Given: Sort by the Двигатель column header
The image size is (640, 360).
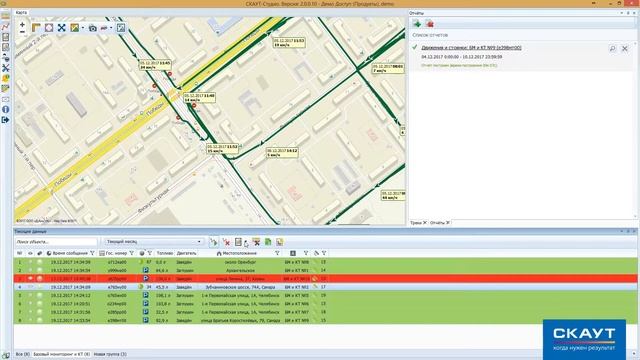Looking at the screenshot, I should pos(186,253).
